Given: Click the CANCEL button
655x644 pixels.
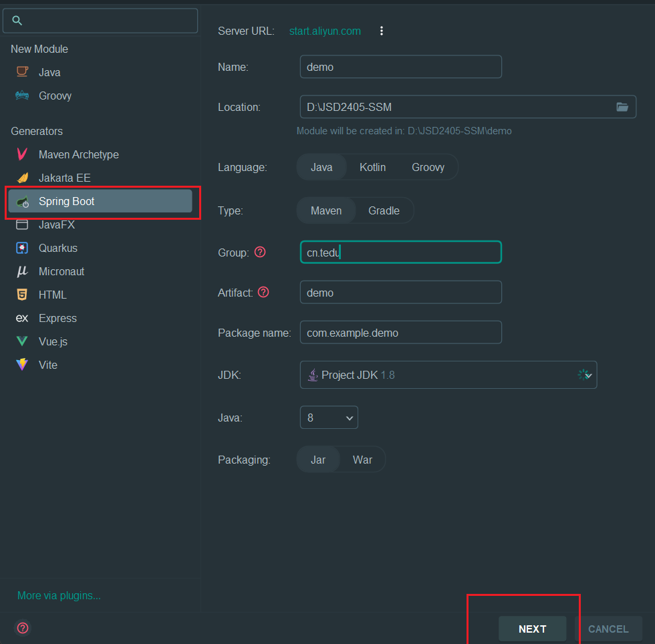Looking at the screenshot, I should [x=608, y=629].
